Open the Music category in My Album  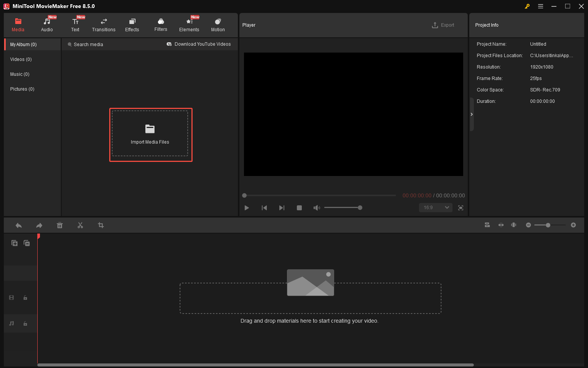(20, 74)
